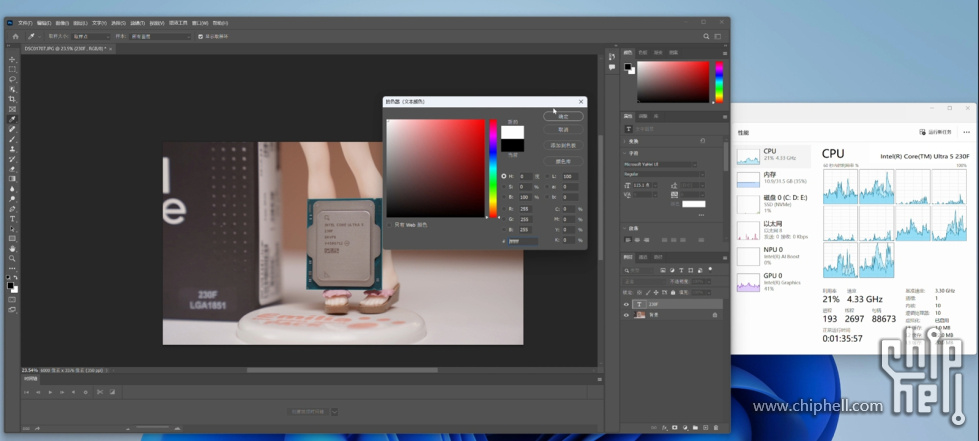Viewport: 979px width, 441px height.
Task: Toggle visibility of the 230F text layer
Action: 626,304
